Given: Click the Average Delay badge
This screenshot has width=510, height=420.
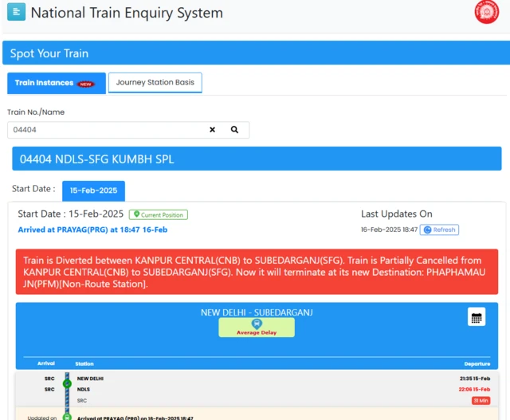Looking at the screenshot, I should click(257, 328).
